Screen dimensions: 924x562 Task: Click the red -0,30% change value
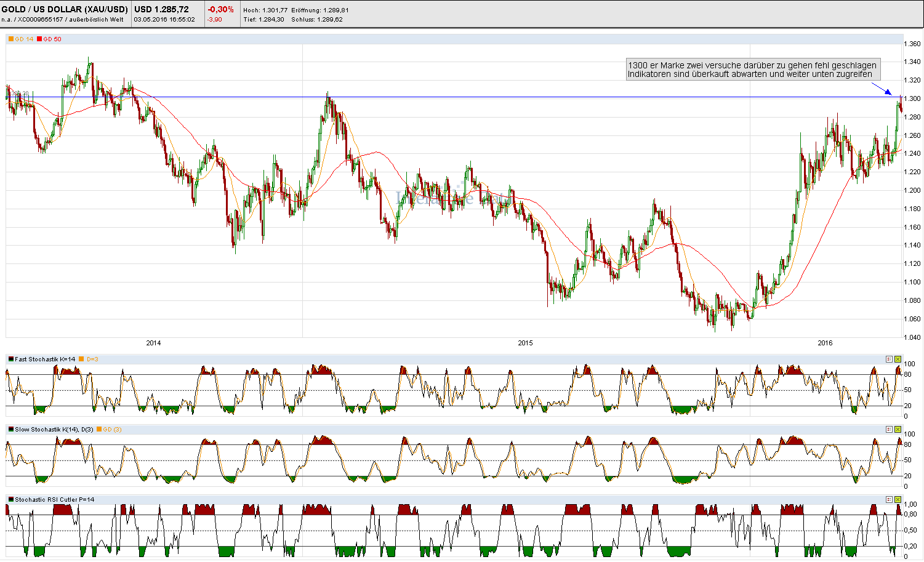click(221, 9)
